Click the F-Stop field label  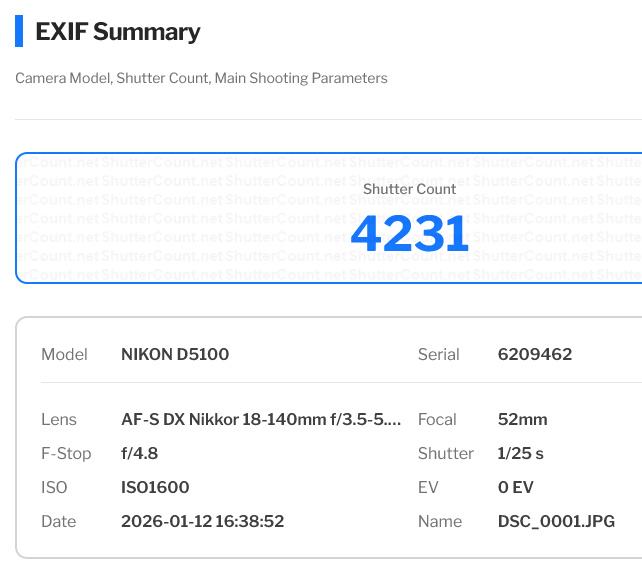tap(66, 454)
